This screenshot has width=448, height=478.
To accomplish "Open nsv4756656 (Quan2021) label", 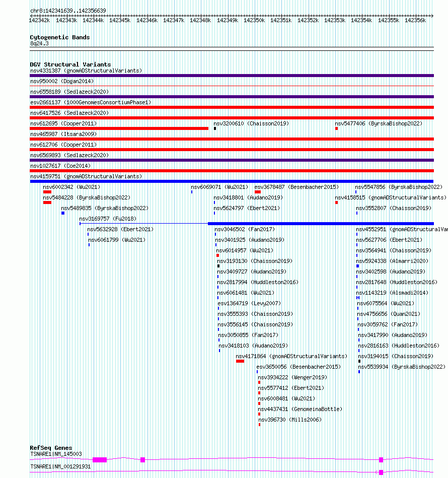I will point(389,314).
